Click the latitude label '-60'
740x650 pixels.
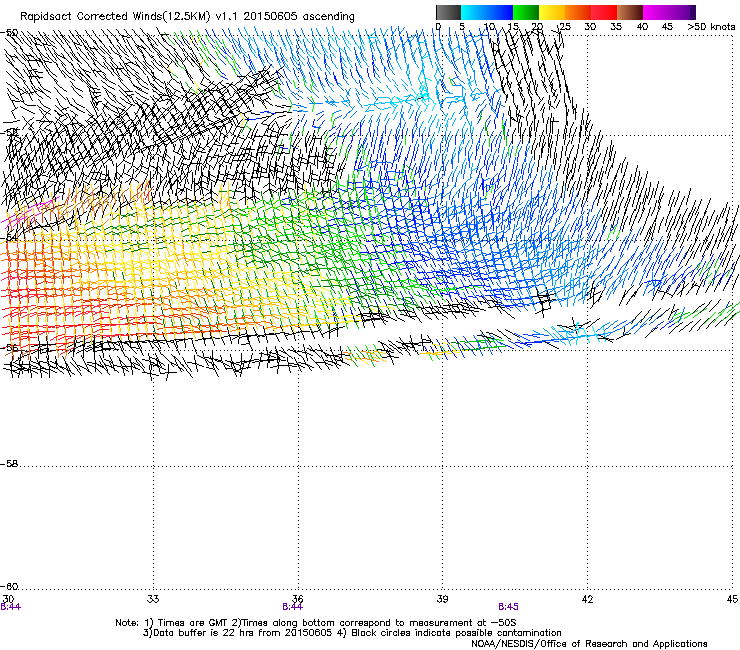click(x=9, y=587)
